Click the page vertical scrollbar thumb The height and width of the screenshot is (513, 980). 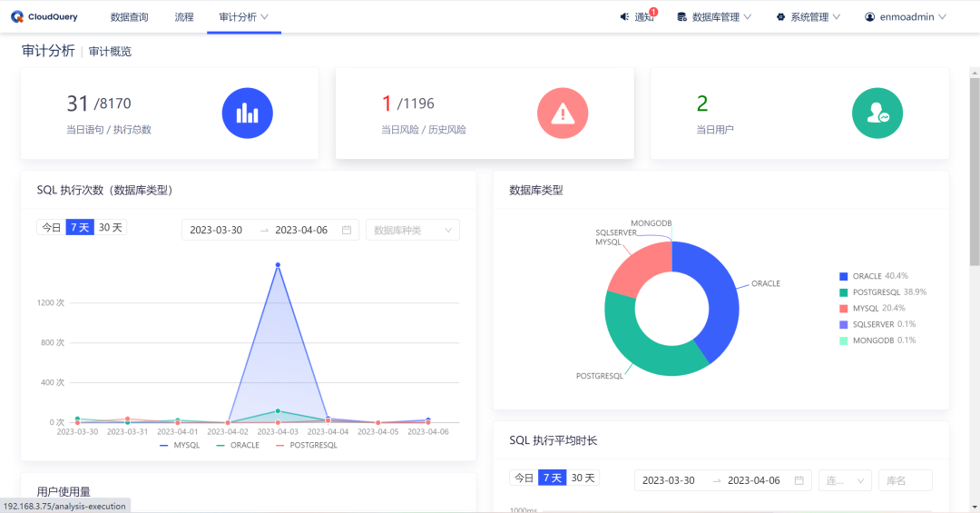975,172
